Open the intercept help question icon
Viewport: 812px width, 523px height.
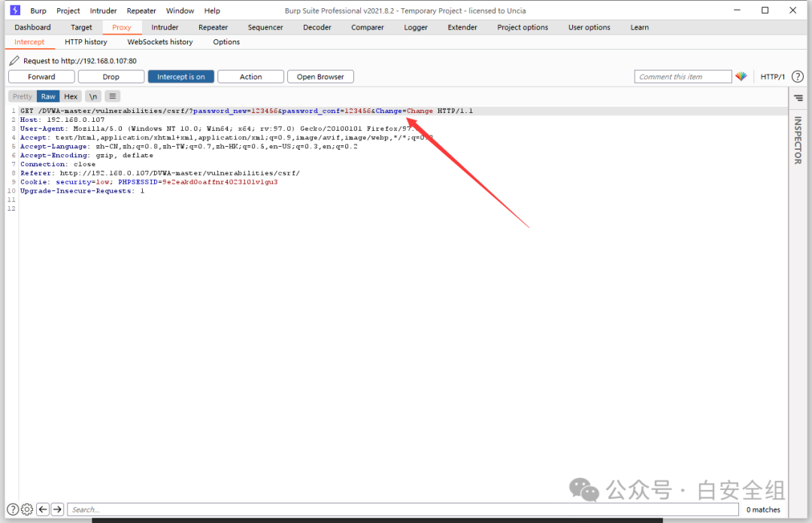coord(798,77)
